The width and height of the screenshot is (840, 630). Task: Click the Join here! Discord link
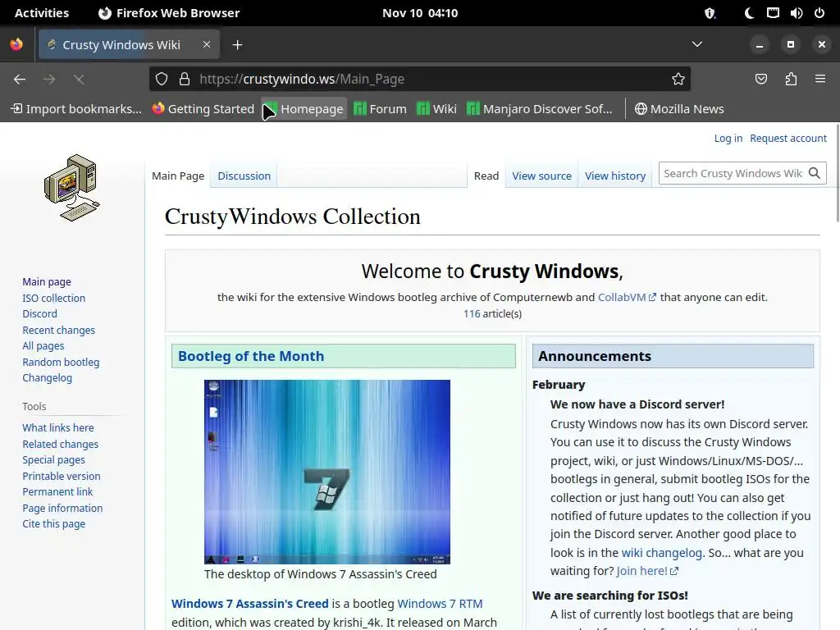pyautogui.click(x=647, y=571)
